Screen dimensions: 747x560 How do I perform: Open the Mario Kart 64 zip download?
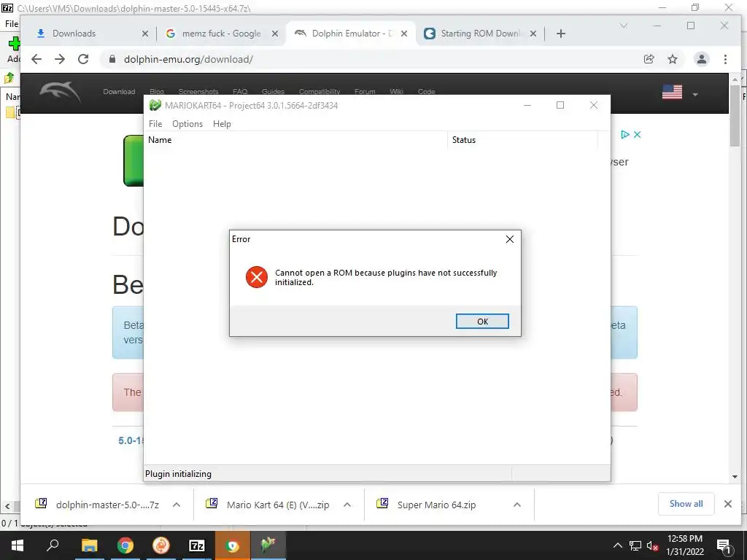[x=269, y=505]
